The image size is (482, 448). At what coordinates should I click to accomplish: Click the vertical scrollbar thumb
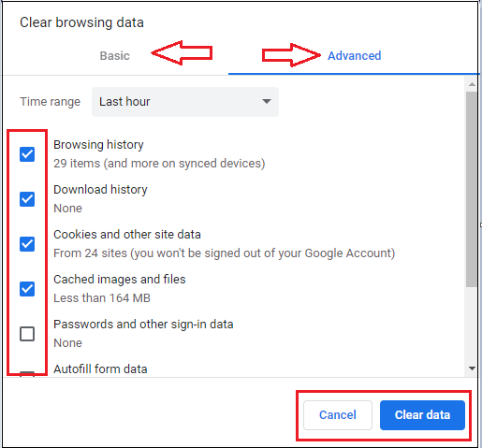coord(472,189)
